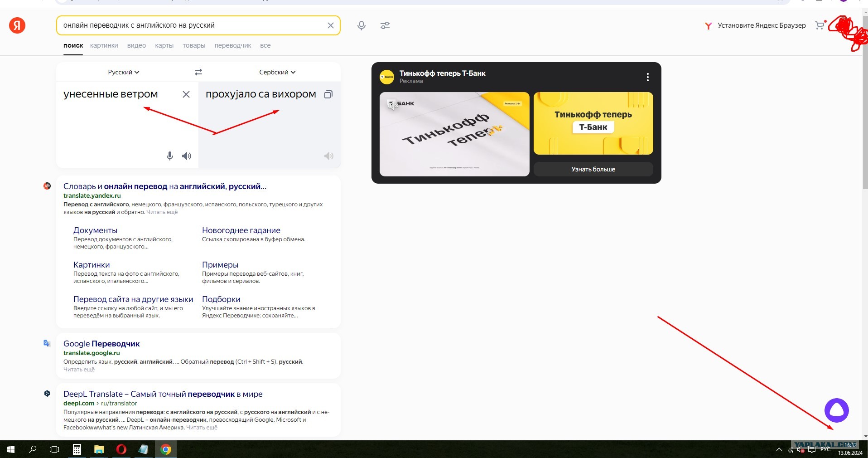Open the Подборки sitelink
The image size is (868, 458).
tap(221, 299)
